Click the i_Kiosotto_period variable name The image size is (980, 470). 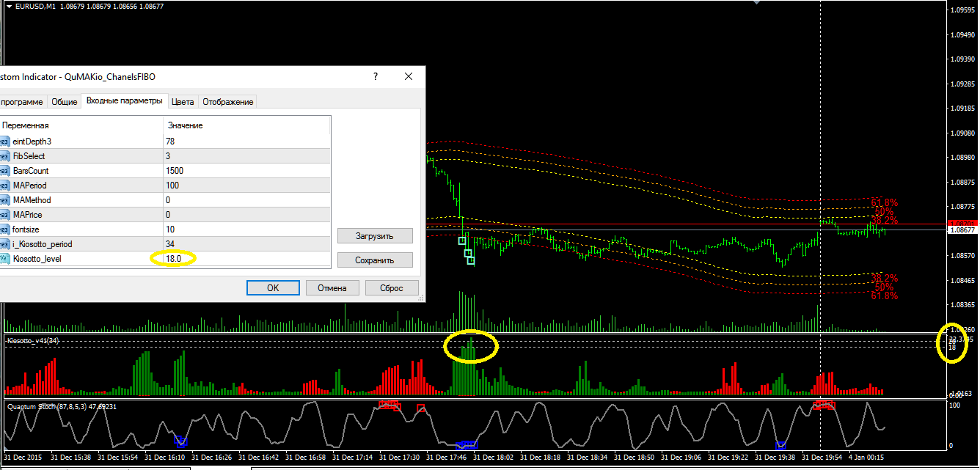pyautogui.click(x=43, y=244)
